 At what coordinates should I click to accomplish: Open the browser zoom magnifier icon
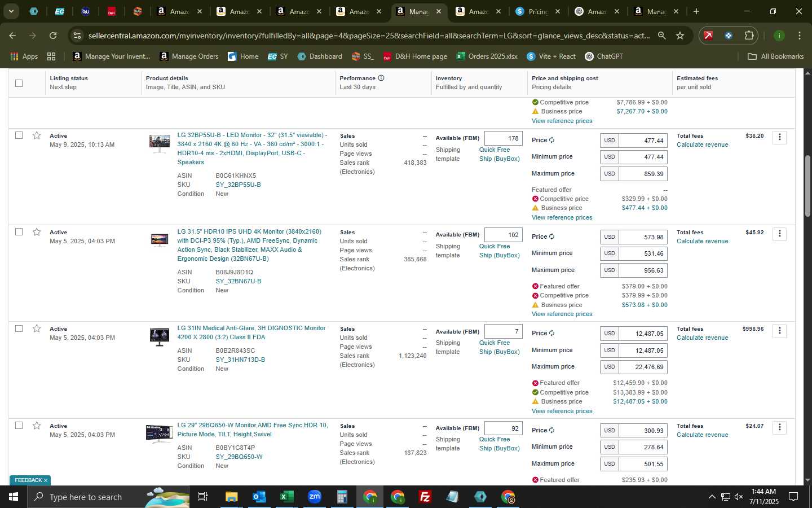[661, 36]
